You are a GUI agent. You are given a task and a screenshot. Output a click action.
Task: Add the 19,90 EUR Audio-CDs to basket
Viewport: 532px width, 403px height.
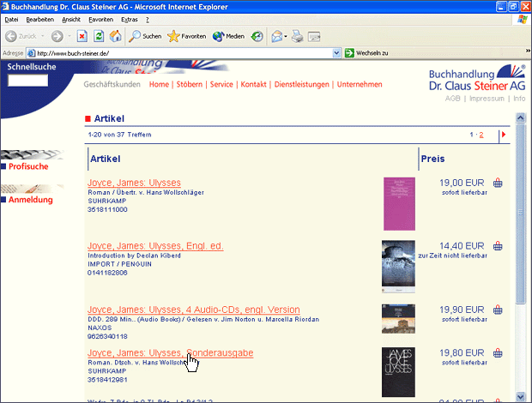498,310
